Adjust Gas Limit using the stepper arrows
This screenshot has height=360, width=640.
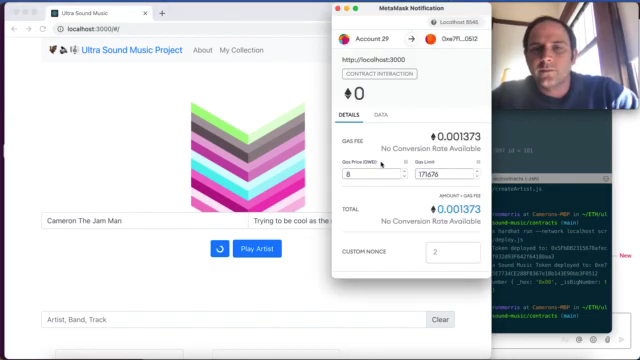coord(477,174)
